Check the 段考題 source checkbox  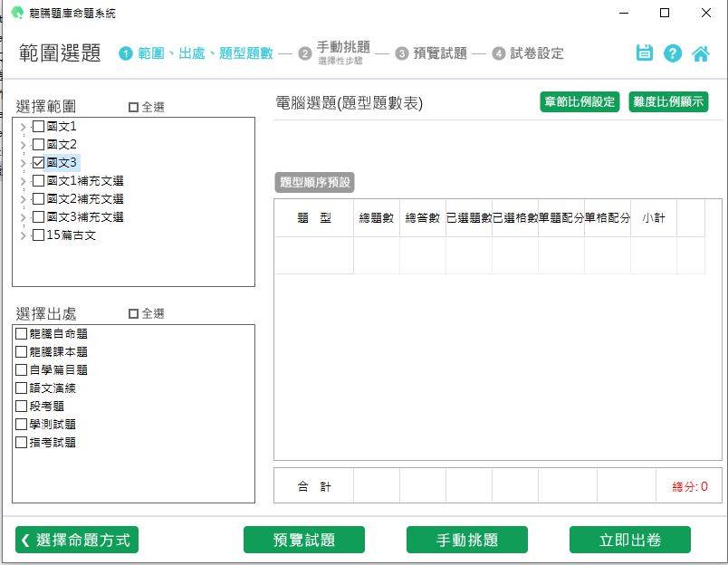(21, 407)
